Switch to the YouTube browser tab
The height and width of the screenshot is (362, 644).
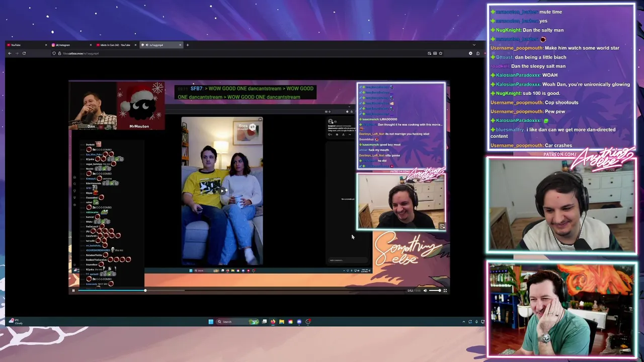(x=27, y=45)
